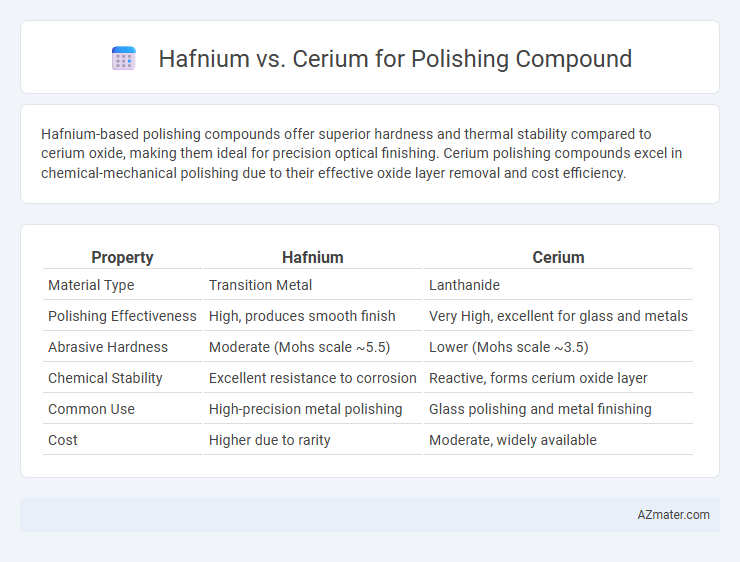Click the Chemical Stability row label
This screenshot has width=740, height=562.
[105, 378]
